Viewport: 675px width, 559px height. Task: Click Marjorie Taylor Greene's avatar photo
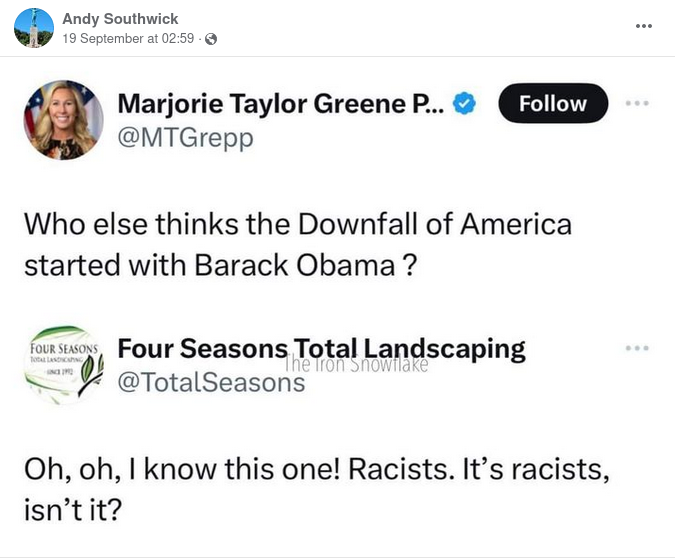coord(61,120)
